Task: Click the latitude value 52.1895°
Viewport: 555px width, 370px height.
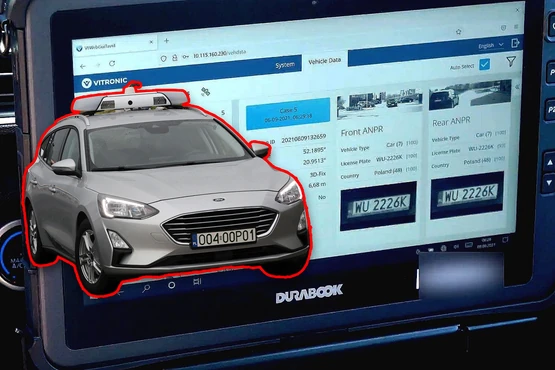Action: click(314, 151)
